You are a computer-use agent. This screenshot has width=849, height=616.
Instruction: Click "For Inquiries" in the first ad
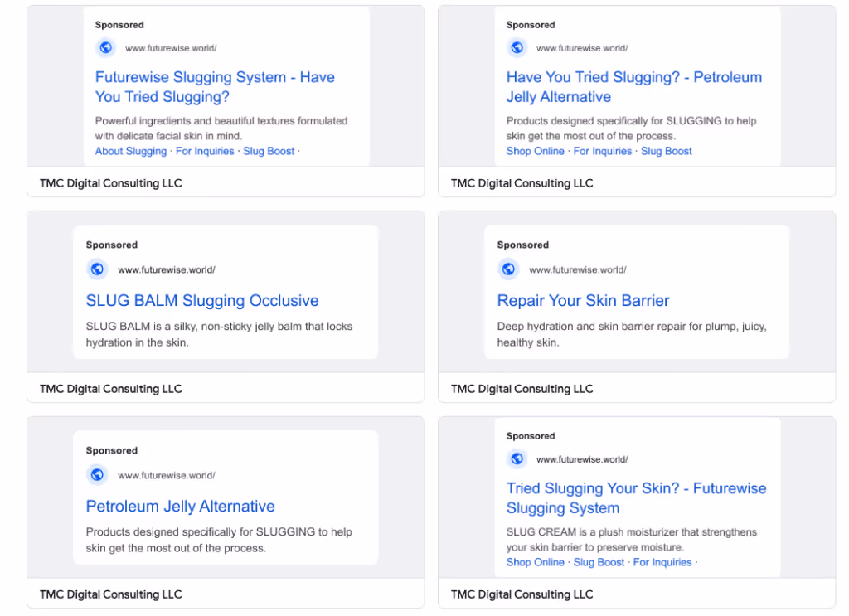(205, 151)
